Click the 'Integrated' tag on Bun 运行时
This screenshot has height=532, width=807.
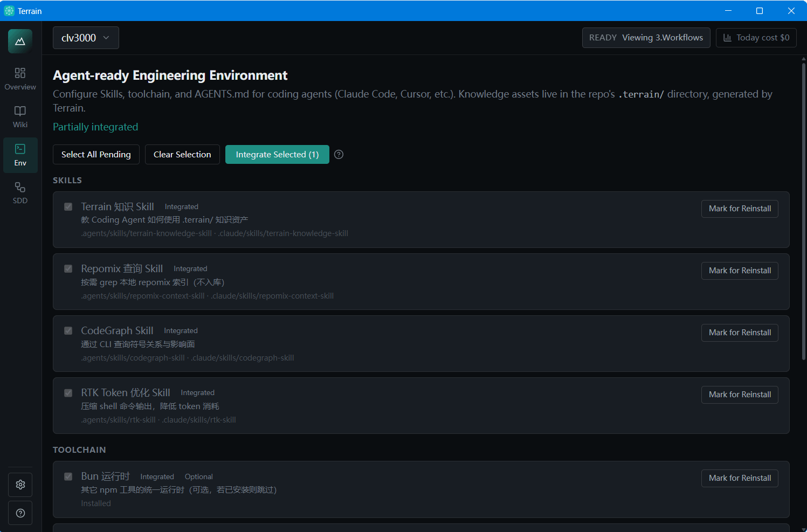click(x=157, y=476)
